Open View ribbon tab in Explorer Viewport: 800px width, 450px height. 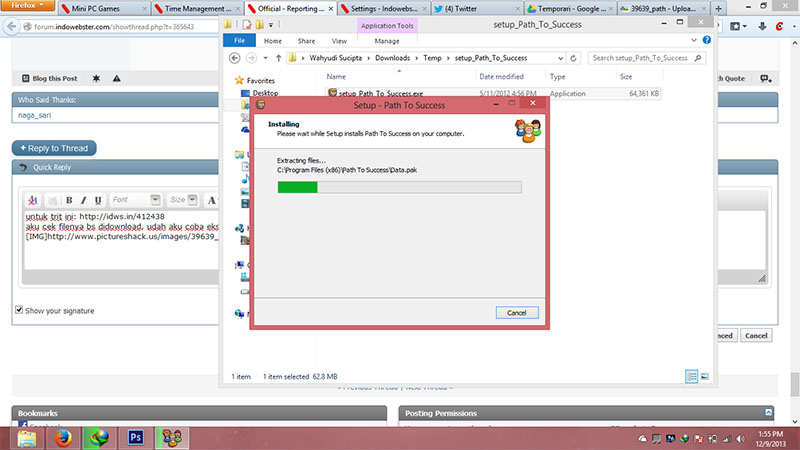[339, 41]
